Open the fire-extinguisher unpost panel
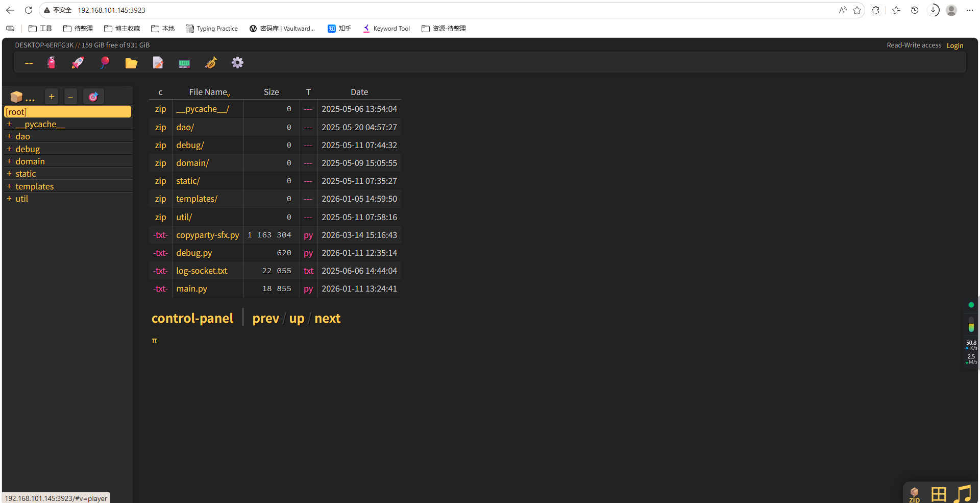 (x=51, y=62)
